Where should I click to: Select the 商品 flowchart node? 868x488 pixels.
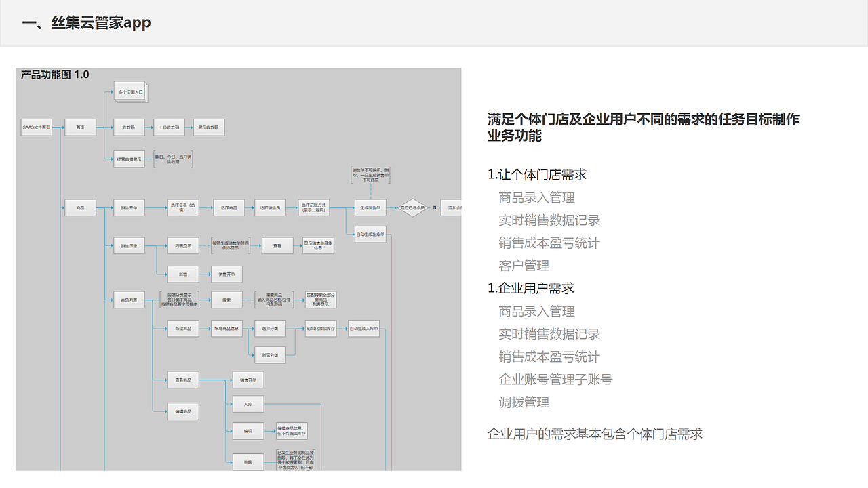[81, 208]
